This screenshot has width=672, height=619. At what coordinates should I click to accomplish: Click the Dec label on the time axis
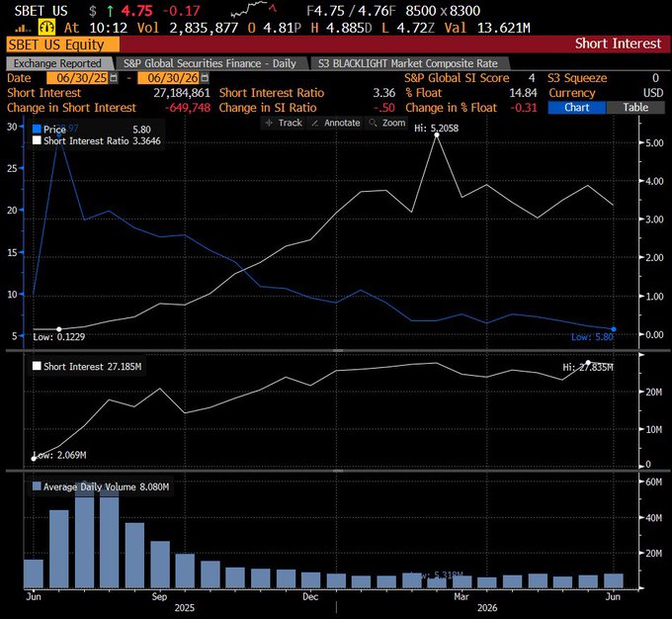[310, 597]
